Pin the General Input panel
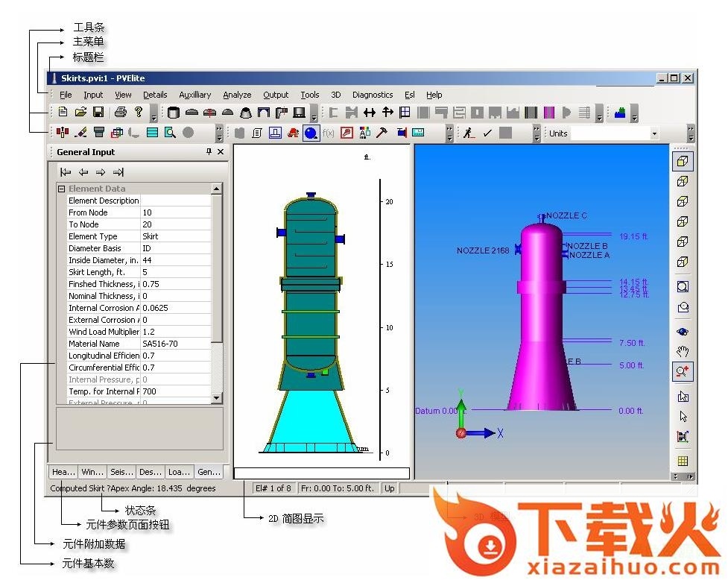Screen dimensions: 728x580 209,152
